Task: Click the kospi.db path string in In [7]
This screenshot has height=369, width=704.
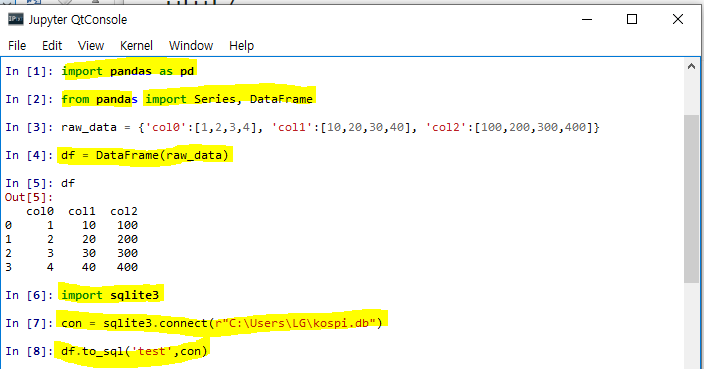Action: point(295,323)
